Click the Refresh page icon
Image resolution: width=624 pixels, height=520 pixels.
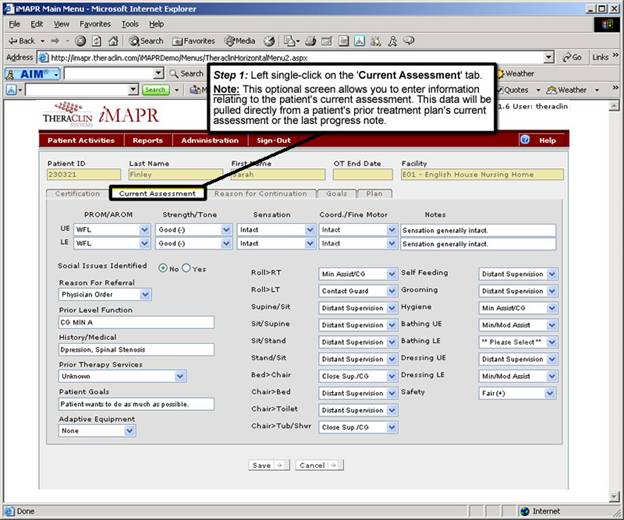point(94,41)
